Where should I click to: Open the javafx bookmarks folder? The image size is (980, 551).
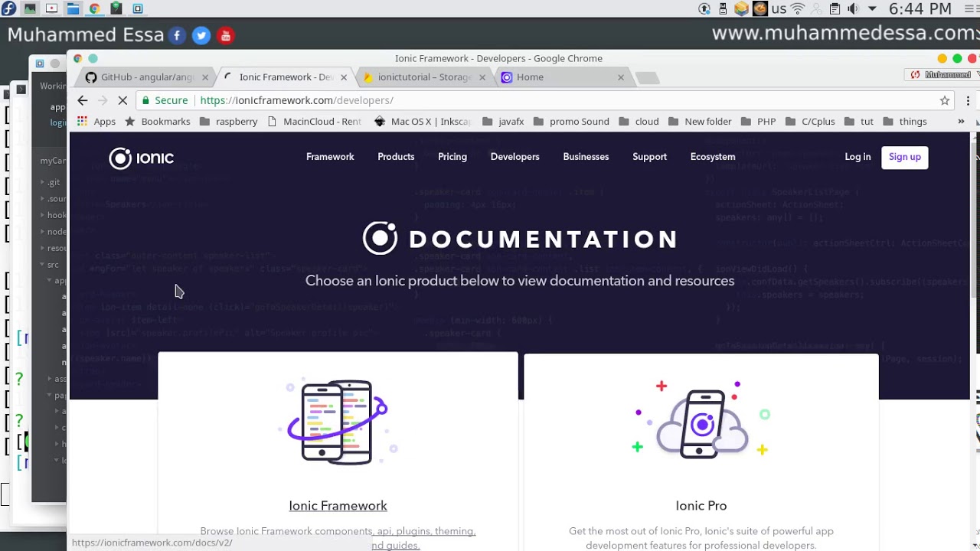(503, 121)
